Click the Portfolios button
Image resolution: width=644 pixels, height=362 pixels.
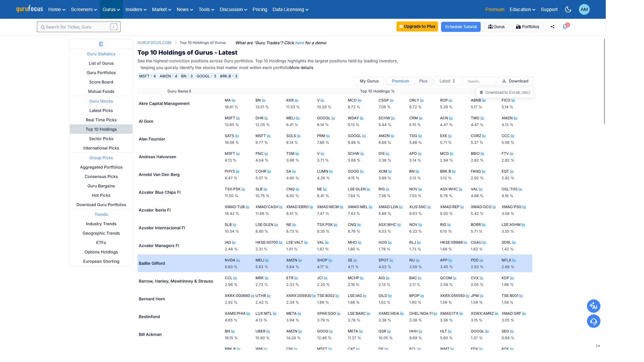click(x=527, y=27)
